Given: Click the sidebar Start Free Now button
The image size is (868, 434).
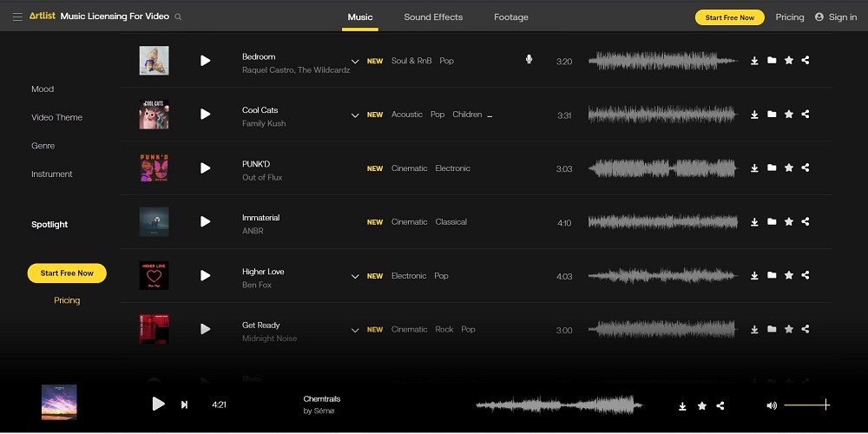Looking at the screenshot, I should [x=67, y=273].
